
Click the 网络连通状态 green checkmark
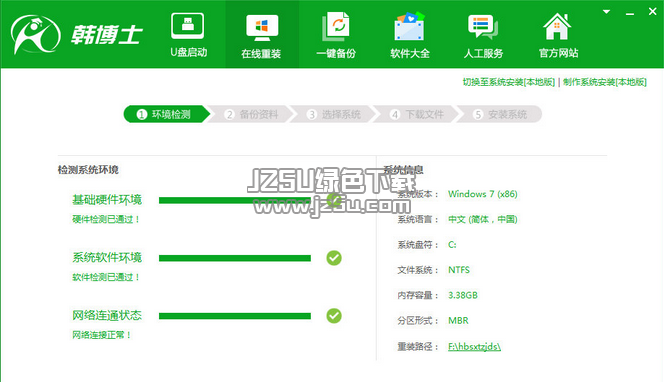click(334, 316)
